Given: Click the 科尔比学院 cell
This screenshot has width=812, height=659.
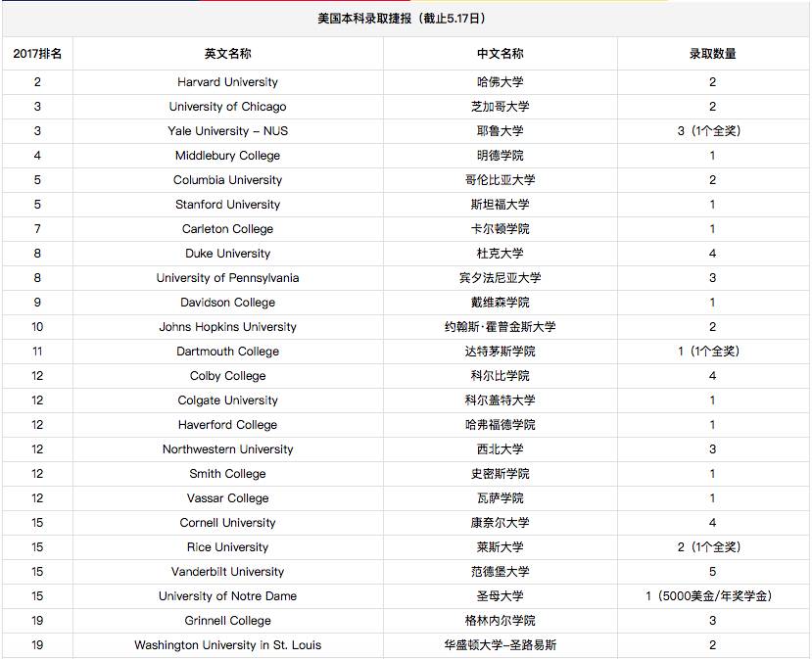Looking at the screenshot, I should (501, 376).
